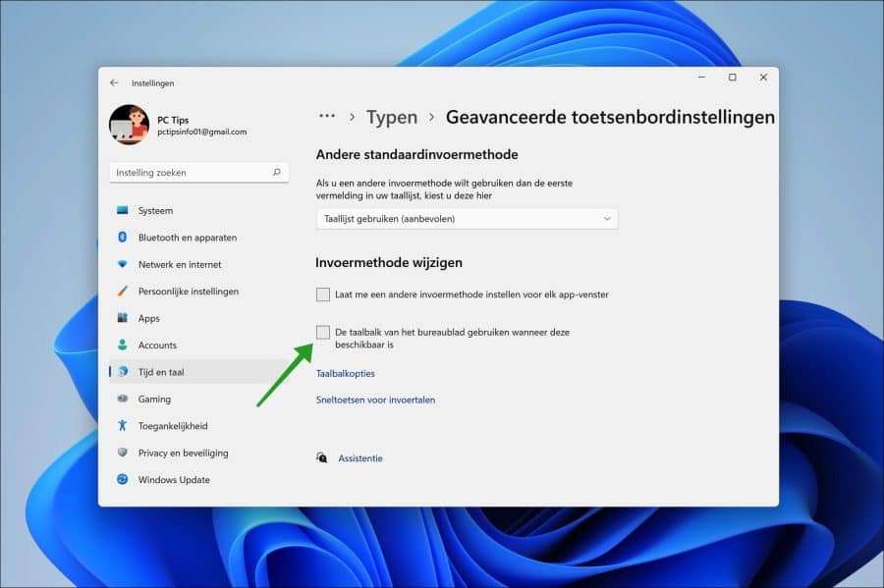Image resolution: width=884 pixels, height=588 pixels.
Task: Click the back arrow next to Instellingen
Action: [x=115, y=82]
